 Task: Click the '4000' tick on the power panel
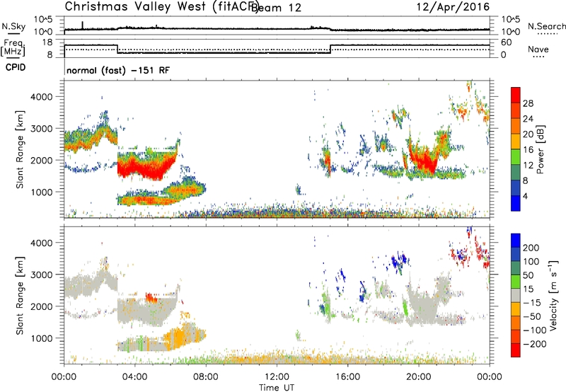[41, 97]
